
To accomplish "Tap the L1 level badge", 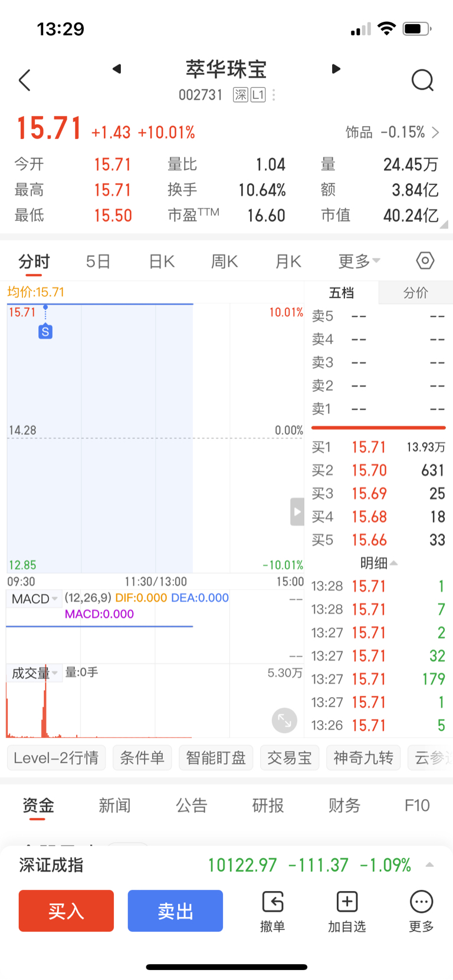I will coord(258,95).
